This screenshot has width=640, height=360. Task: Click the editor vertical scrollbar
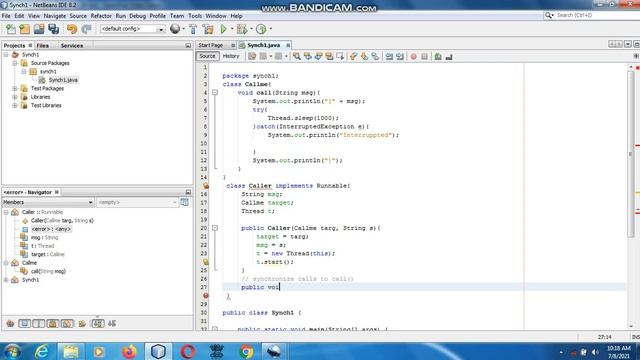[x=631, y=154]
